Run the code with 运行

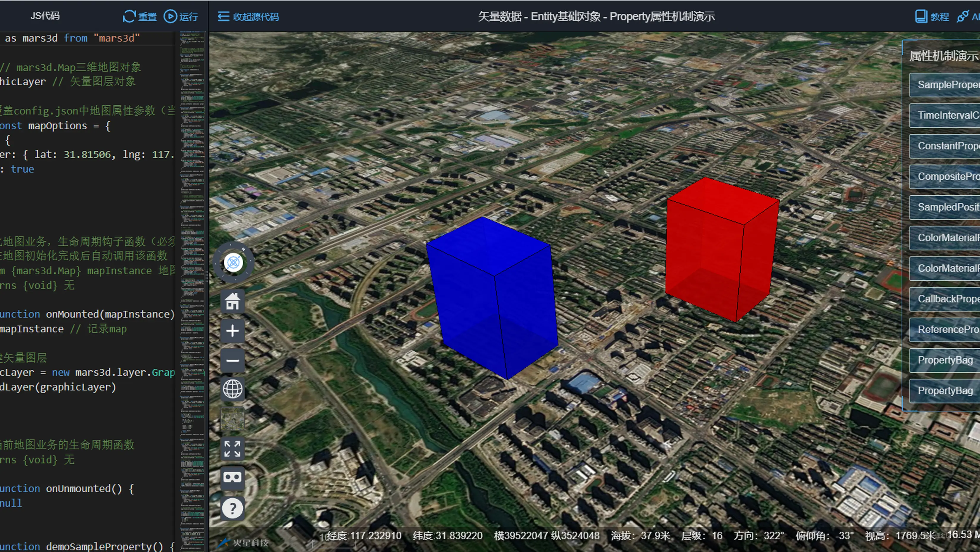pyautogui.click(x=181, y=16)
